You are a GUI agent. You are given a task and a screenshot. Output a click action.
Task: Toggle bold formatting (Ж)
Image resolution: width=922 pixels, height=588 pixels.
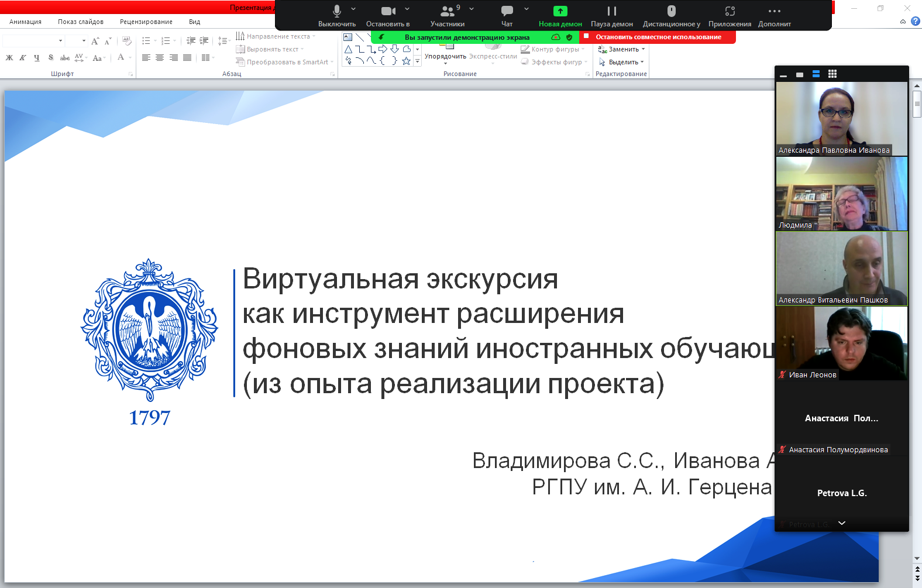click(9, 57)
